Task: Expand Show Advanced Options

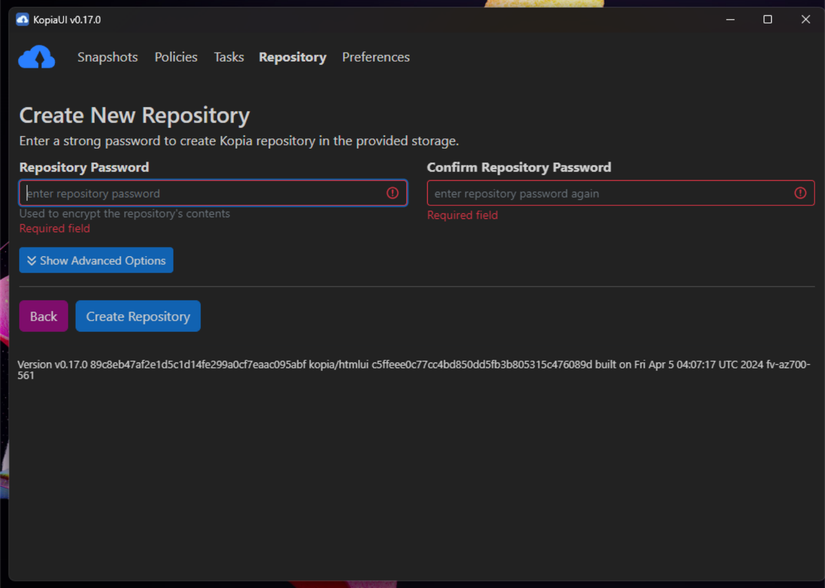Action: (x=96, y=260)
